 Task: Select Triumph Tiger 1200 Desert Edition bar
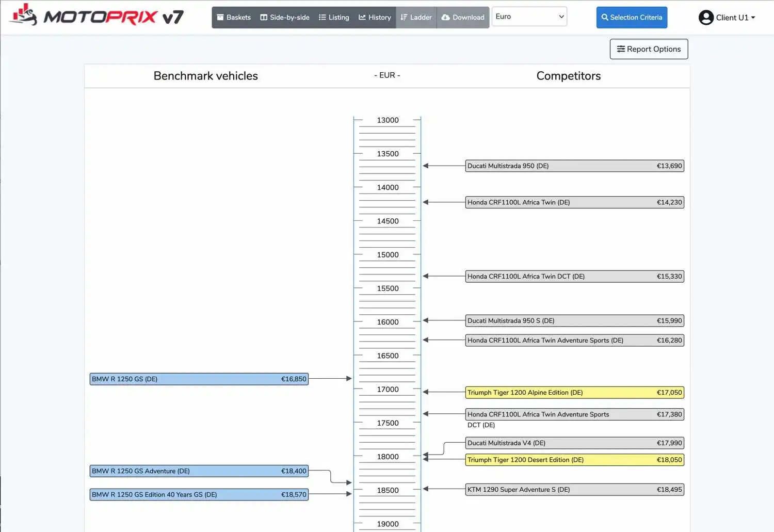(x=575, y=460)
